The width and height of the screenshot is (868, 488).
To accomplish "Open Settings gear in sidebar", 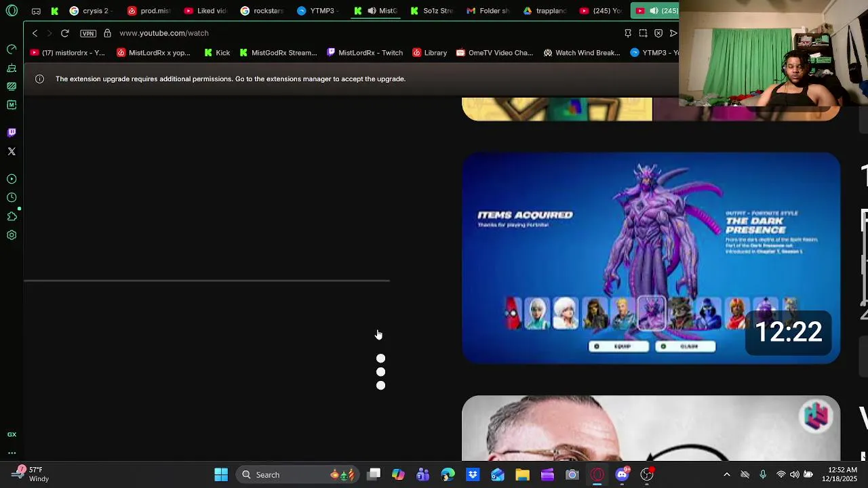I will click(x=12, y=235).
